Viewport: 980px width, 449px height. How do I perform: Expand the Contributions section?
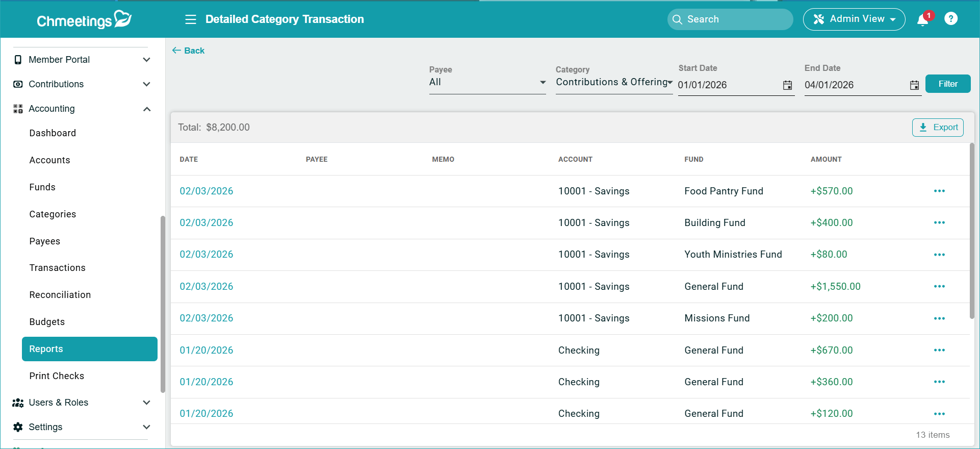(147, 84)
